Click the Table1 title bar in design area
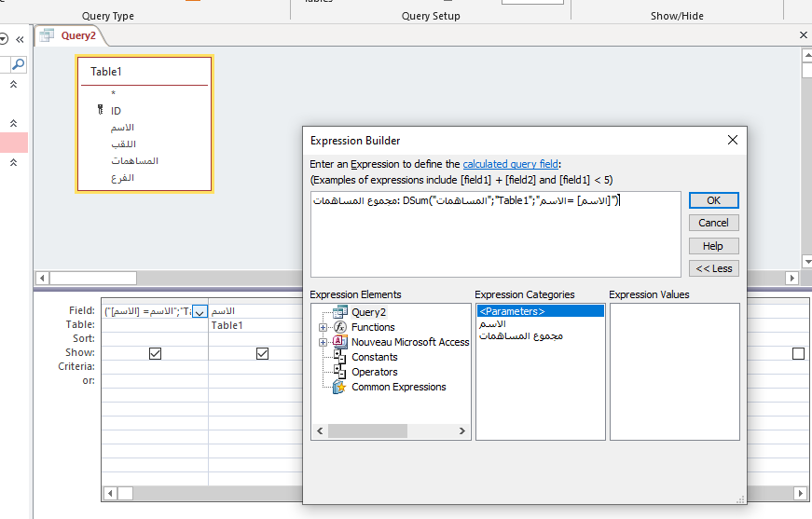Image resolution: width=812 pixels, height=519 pixels. click(x=145, y=72)
